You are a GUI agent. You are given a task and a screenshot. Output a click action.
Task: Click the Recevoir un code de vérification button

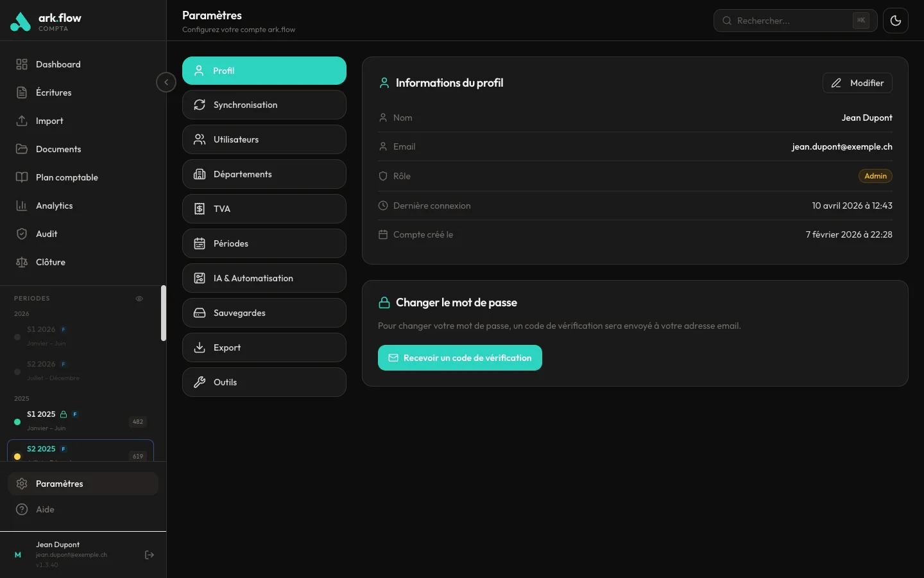coord(460,358)
